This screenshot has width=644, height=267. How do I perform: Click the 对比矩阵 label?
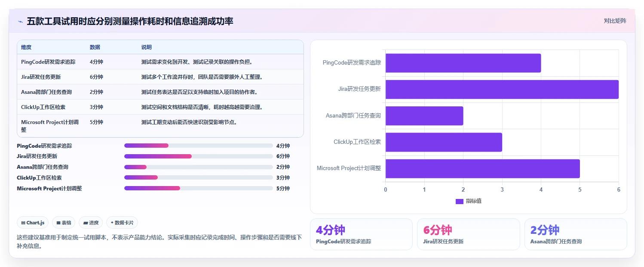[615, 21]
